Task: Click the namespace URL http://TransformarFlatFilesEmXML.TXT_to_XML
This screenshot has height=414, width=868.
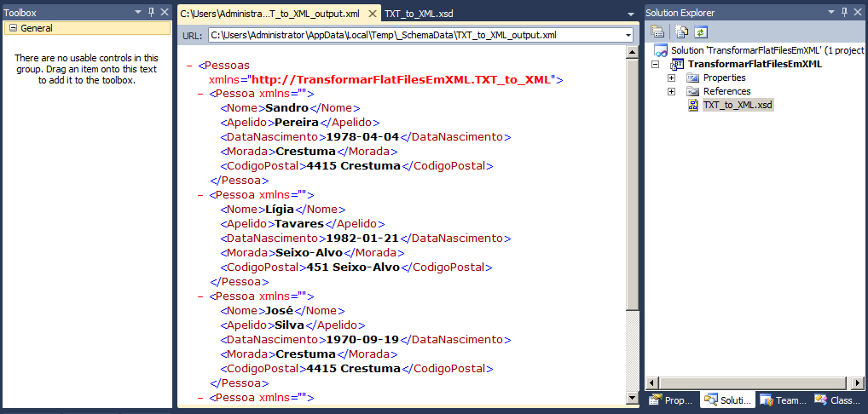Action: 402,79
